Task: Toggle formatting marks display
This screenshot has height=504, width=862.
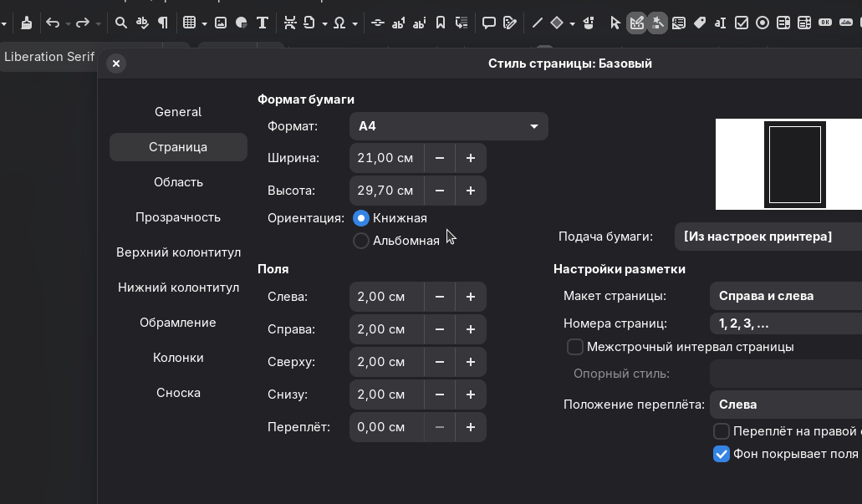Action: coord(163,23)
